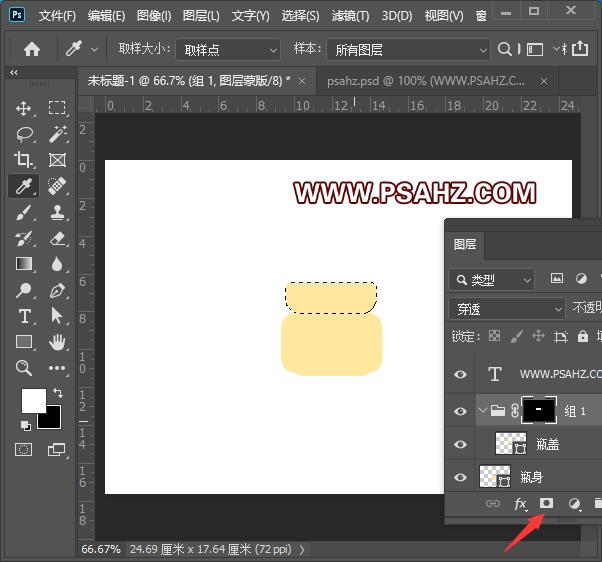Open the 图层(L) menu
Image resolution: width=602 pixels, height=562 pixels.
point(201,16)
